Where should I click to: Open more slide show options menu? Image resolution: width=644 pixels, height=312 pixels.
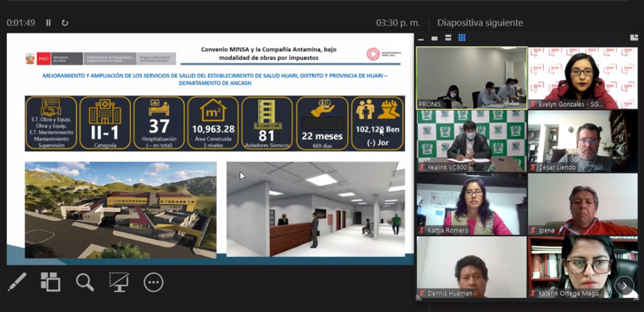click(x=153, y=282)
